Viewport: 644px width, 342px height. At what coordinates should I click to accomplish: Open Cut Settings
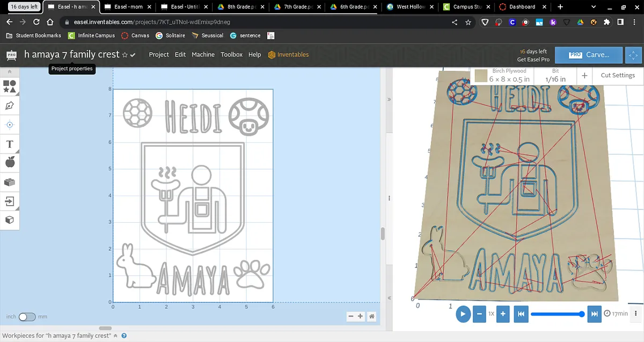tap(618, 75)
